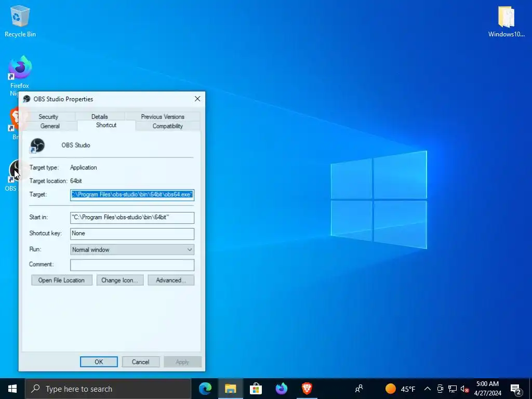Open the Advanced shortcut options
Screen dimensions: 532x399
(171, 280)
